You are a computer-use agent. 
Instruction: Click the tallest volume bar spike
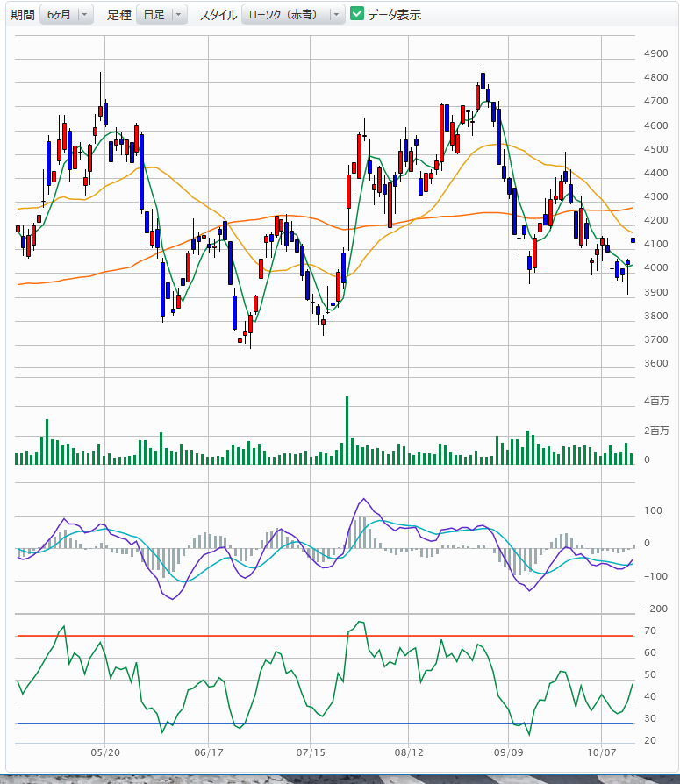tap(347, 430)
